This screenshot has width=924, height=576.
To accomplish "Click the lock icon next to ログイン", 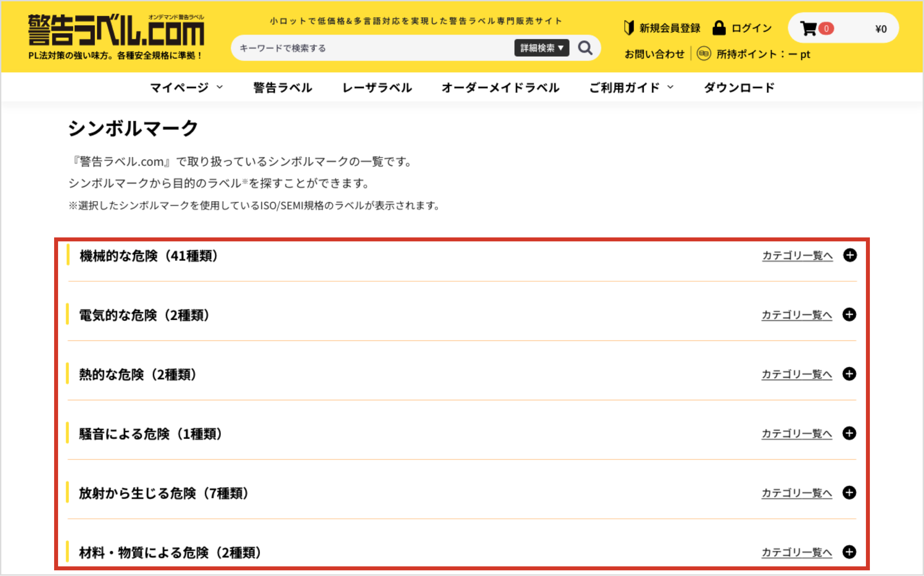I will (719, 27).
